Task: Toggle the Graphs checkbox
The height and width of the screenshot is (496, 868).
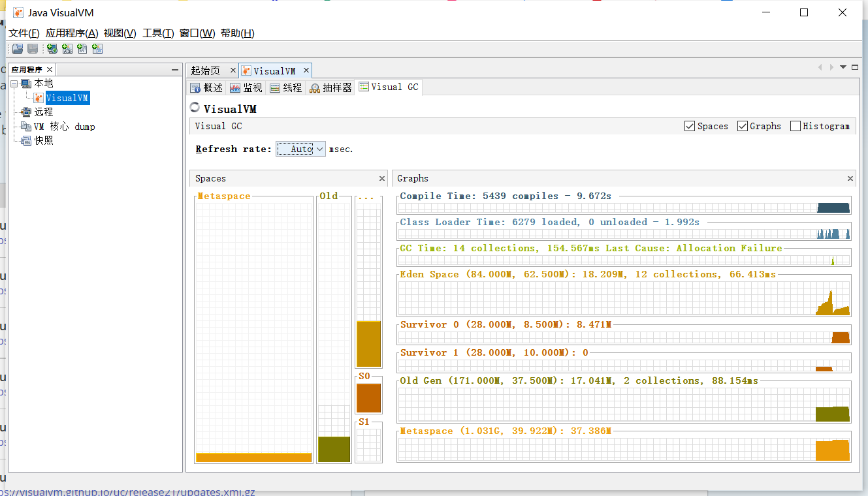Action: [x=743, y=126]
